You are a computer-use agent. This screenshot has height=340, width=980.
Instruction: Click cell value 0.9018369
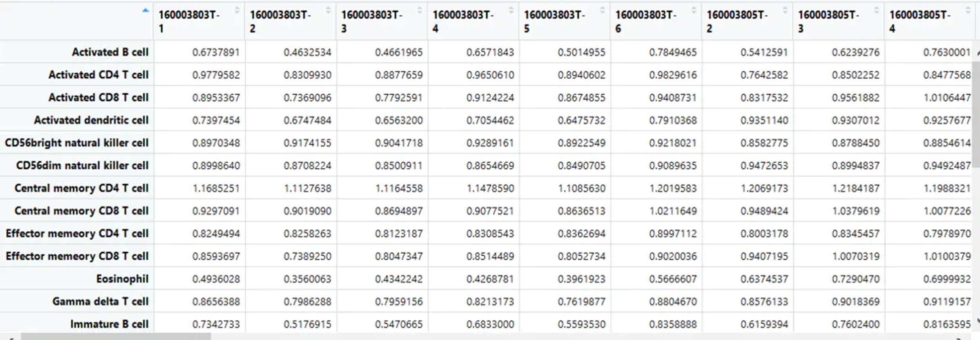855,302
